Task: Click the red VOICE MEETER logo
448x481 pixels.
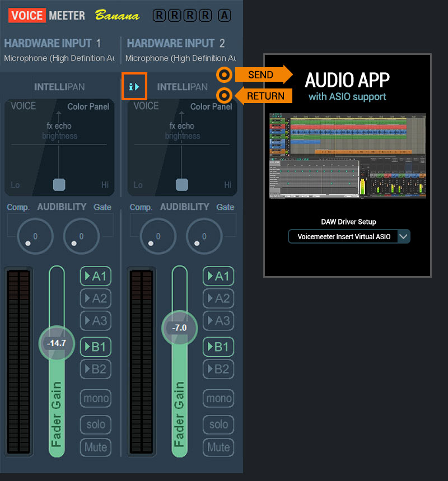Action: pos(46,15)
